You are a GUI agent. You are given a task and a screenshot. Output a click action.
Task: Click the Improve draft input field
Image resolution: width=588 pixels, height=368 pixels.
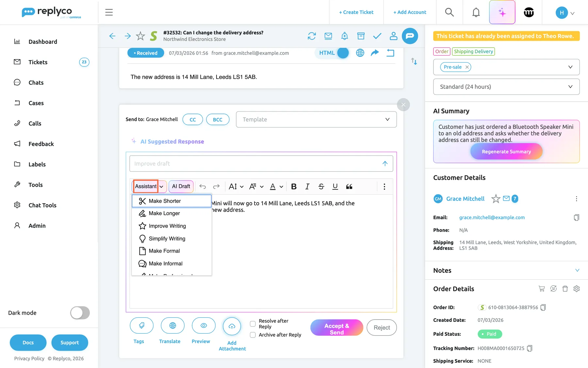click(261, 164)
